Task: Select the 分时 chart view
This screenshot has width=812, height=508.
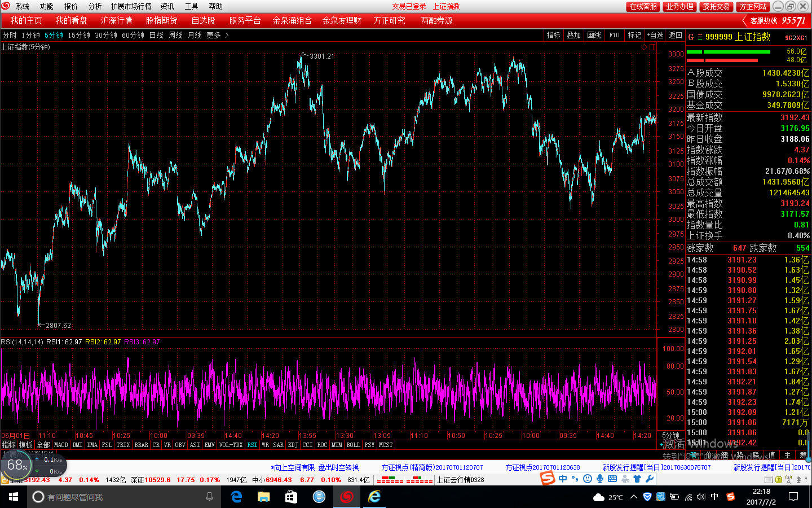Action: [x=10, y=35]
